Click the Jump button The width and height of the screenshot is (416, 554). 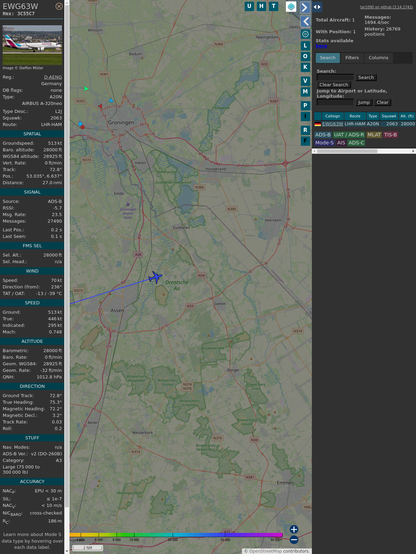[364, 102]
